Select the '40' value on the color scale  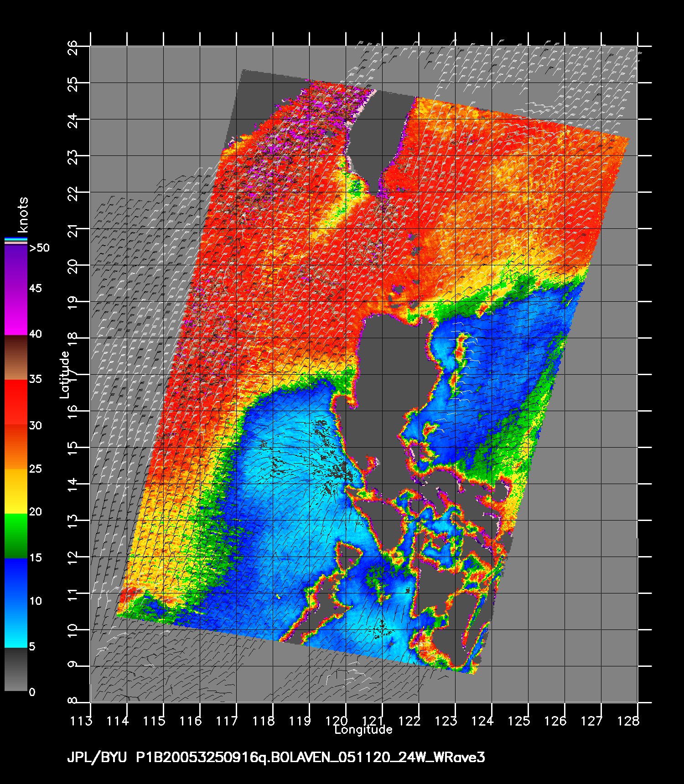(x=36, y=334)
